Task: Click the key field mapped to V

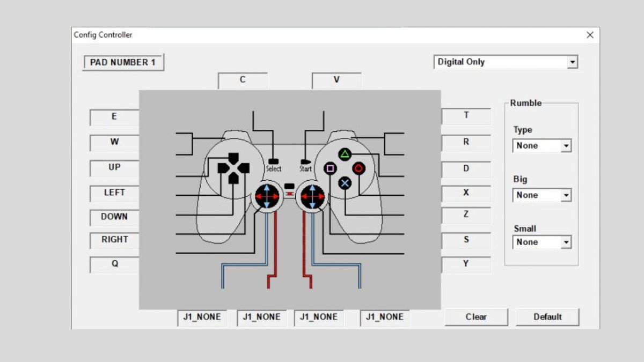Action: (x=336, y=80)
